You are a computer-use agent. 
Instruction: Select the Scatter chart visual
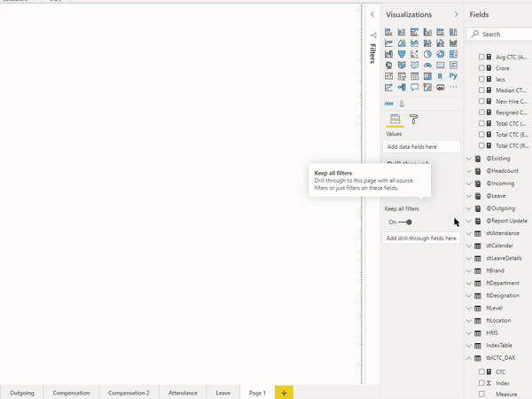[x=414, y=54]
